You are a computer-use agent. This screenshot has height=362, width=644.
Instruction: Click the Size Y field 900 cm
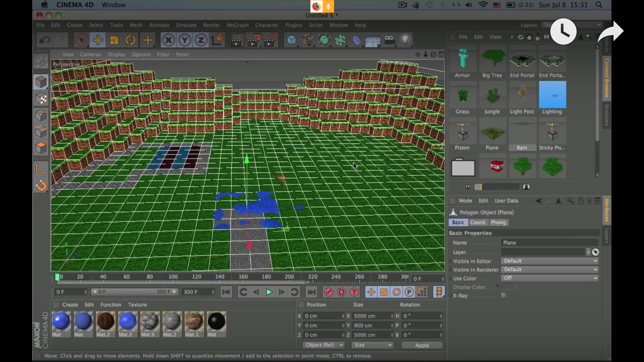[x=373, y=325]
